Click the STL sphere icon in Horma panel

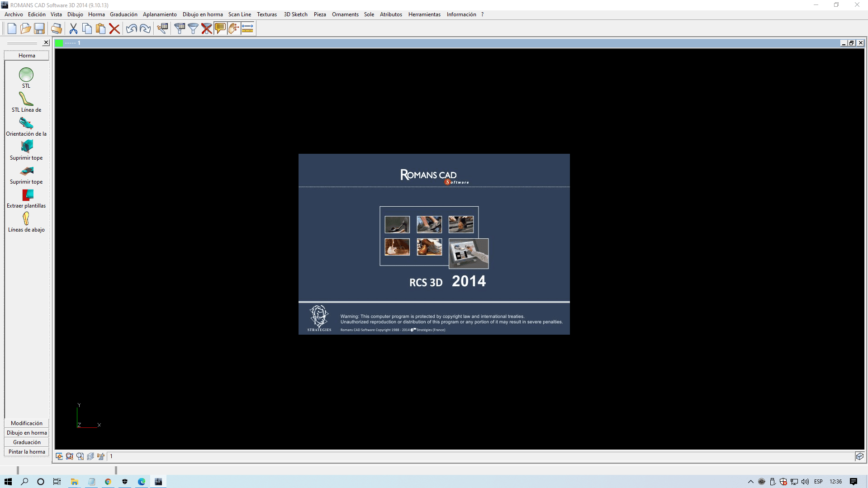coord(26,75)
